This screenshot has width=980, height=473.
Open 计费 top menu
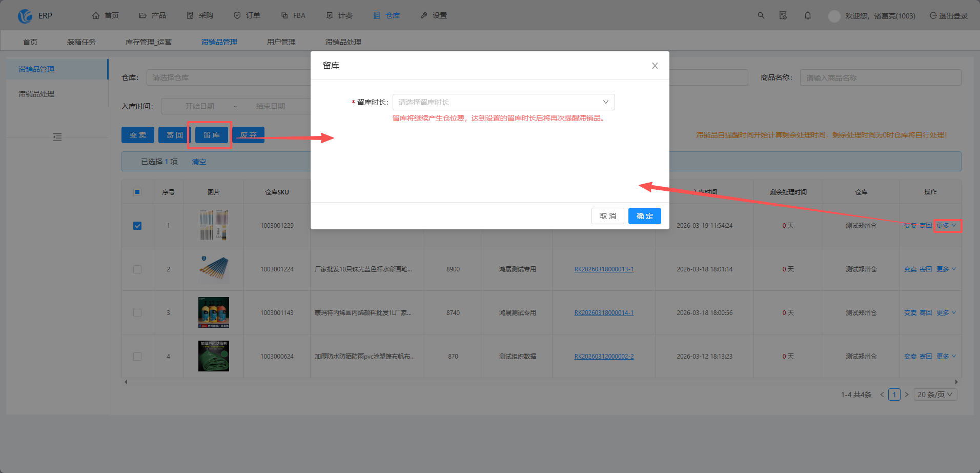[x=339, y=16]
